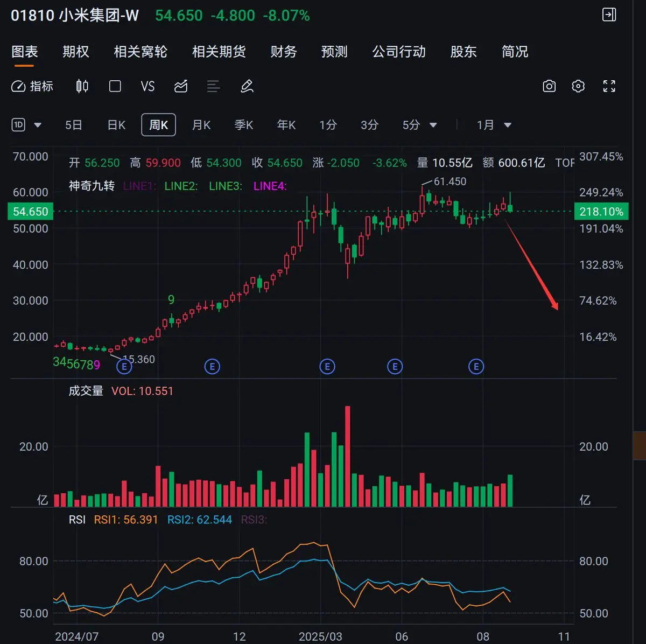
Task: Select 5日 chart period
Action: point(74,125)
